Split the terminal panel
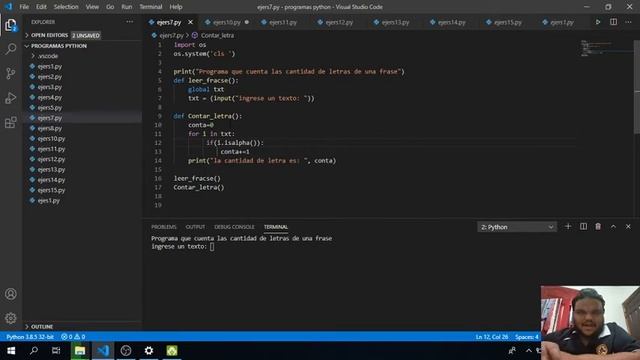Image resolution: width=640 pixels, height=360 pixels. [x=583, y=227]
